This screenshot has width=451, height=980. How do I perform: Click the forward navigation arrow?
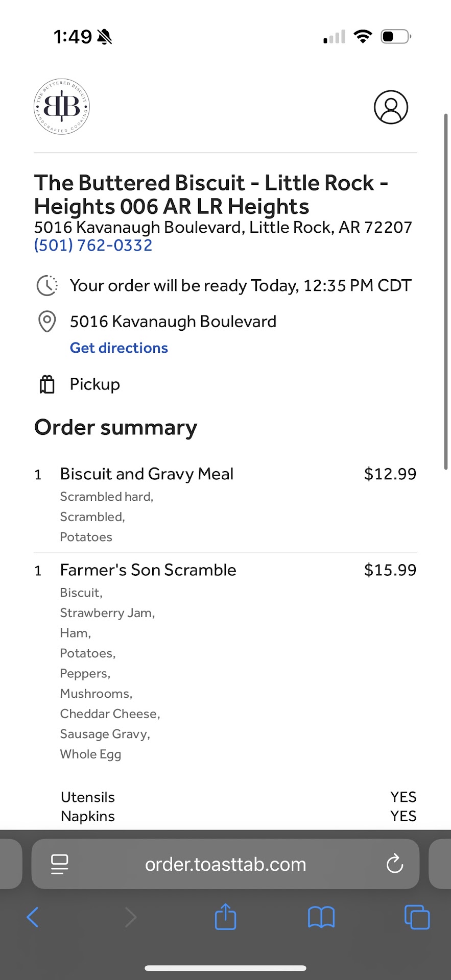[131, 917]
